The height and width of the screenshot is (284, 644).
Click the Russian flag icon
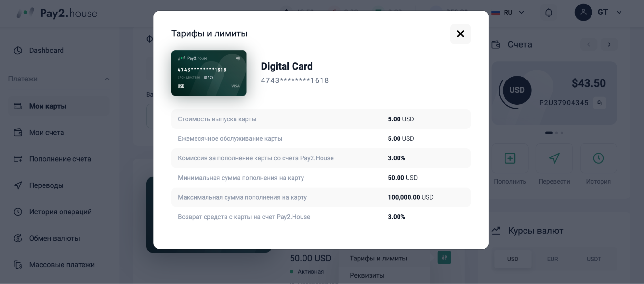coord(495,13)
